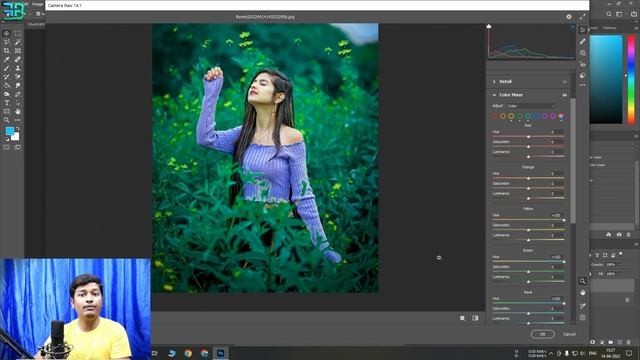Click the Green Hue value field
This screenshot has height=360, width=640.
coord(557,257)
